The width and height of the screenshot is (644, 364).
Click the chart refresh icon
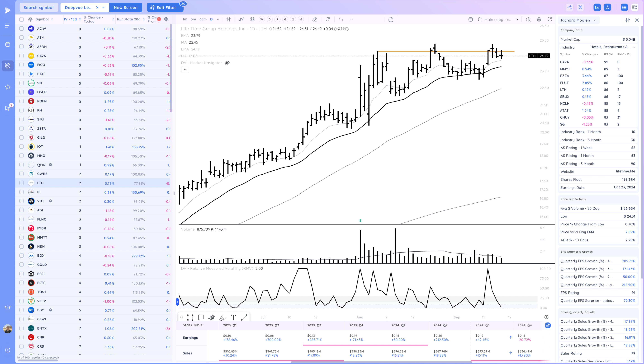(328, 19)
